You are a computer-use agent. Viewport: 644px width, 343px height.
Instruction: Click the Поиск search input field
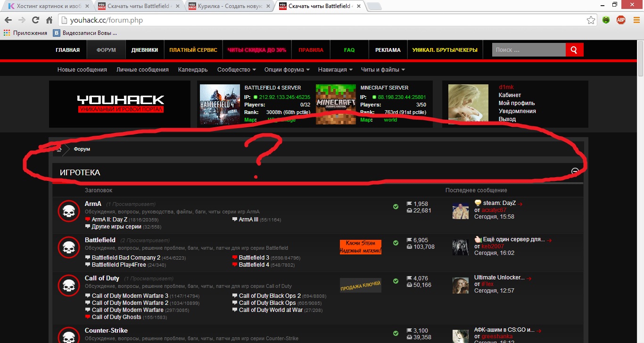point(528,50)
